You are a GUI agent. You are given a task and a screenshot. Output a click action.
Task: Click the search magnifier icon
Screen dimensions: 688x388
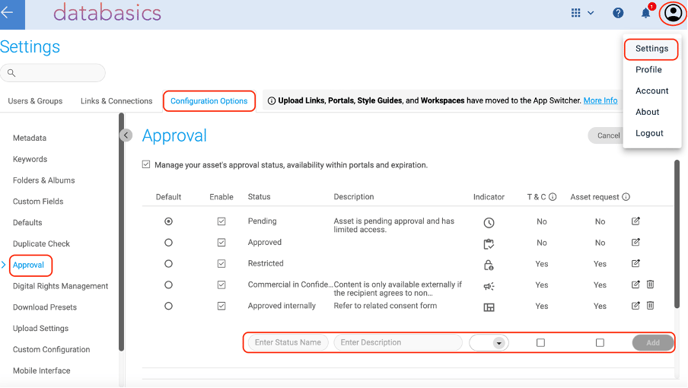click(x=11, y=73)
